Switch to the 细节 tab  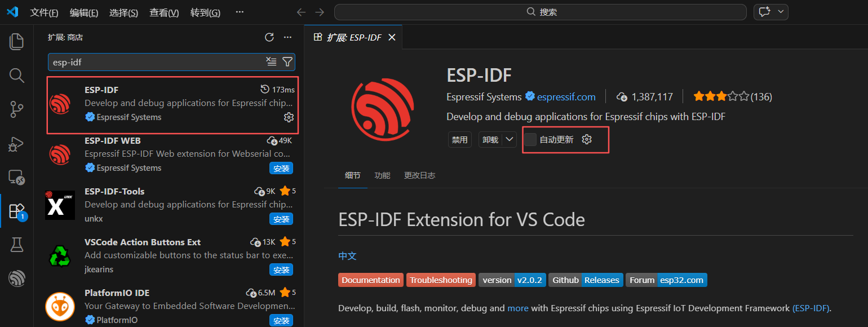(353, 175)
